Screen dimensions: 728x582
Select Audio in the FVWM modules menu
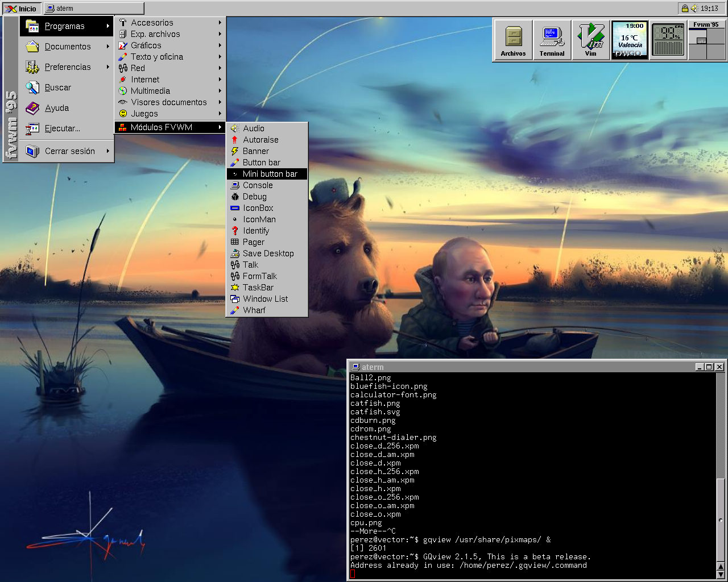click(x=267, y=128)
